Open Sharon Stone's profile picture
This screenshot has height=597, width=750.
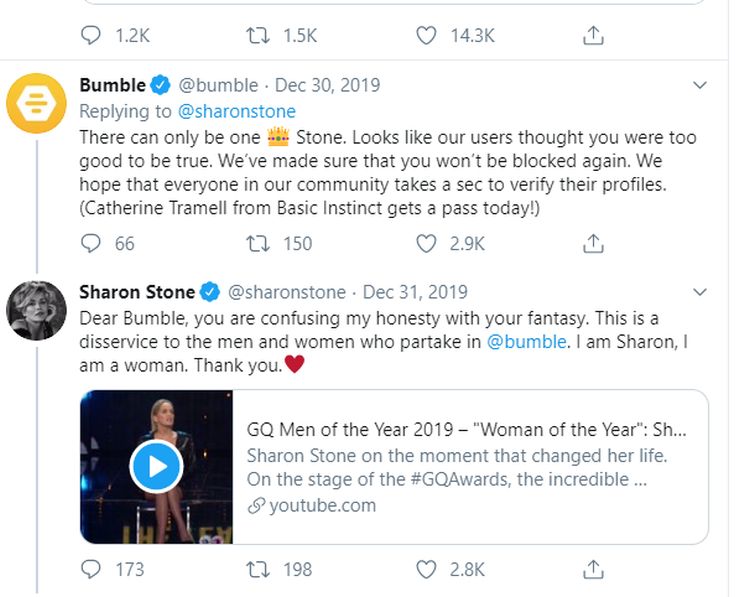[36, 310]
